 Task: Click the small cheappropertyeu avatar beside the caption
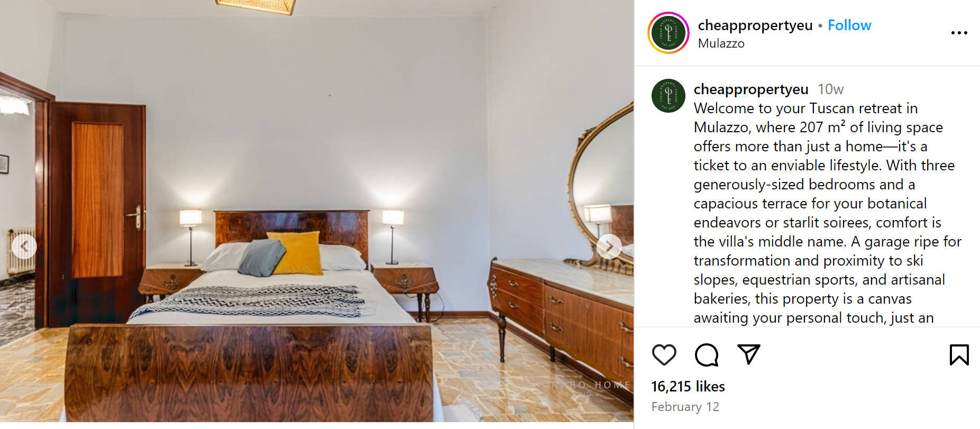[668, 96]
